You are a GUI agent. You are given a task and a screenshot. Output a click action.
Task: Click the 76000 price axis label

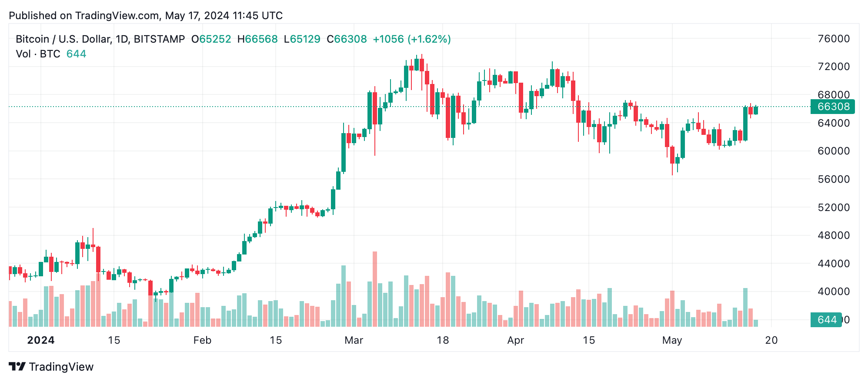(x=834, y=39)
